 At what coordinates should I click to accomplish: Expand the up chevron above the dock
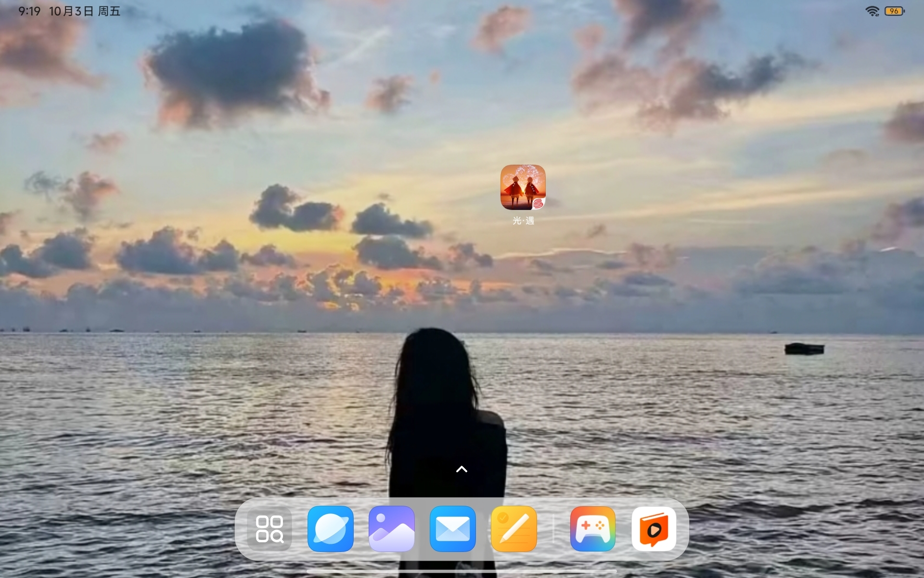(462, 469)
